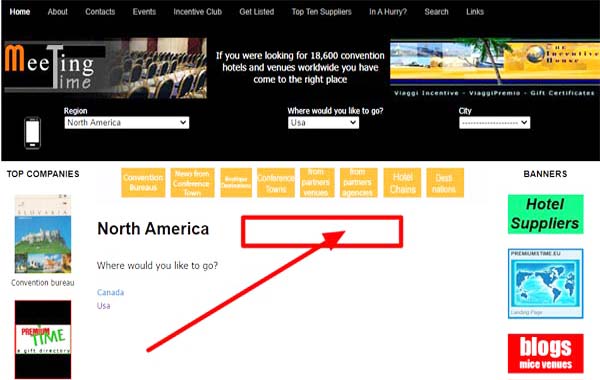Open the Premiumstime.eu world map banner
Screen dimensions: 600x380
(x=546, y=283)
